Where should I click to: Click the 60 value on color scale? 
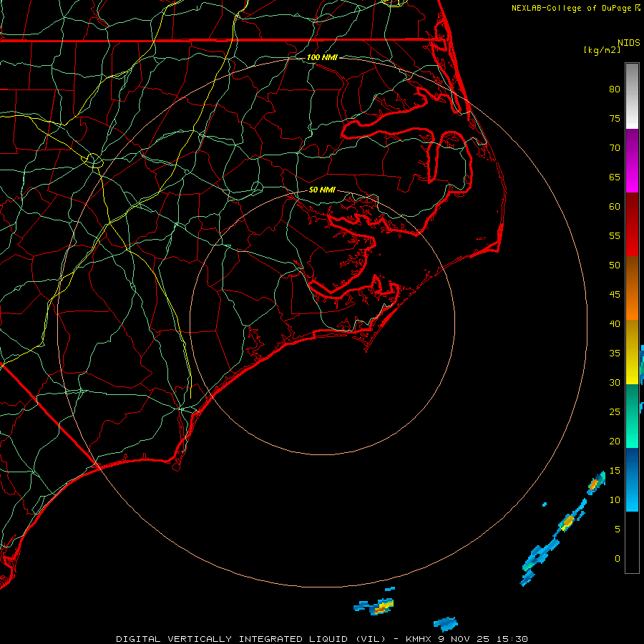615,207
